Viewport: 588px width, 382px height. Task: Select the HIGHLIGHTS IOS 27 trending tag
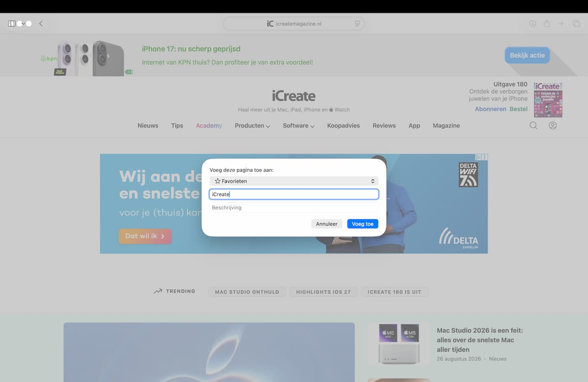pos(323,291)
